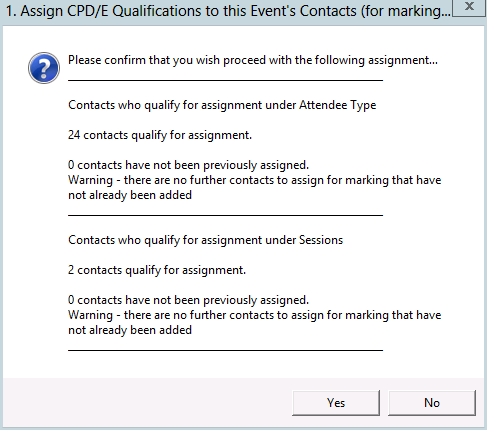This screenshot has height=430, width=487.
Task: Click the '2 contacts qualify for assignment' line
Action: coord(157,270)
